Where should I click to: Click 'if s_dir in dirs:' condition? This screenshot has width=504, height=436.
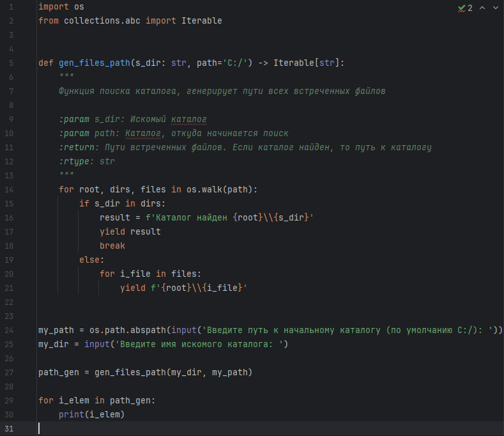122,204
